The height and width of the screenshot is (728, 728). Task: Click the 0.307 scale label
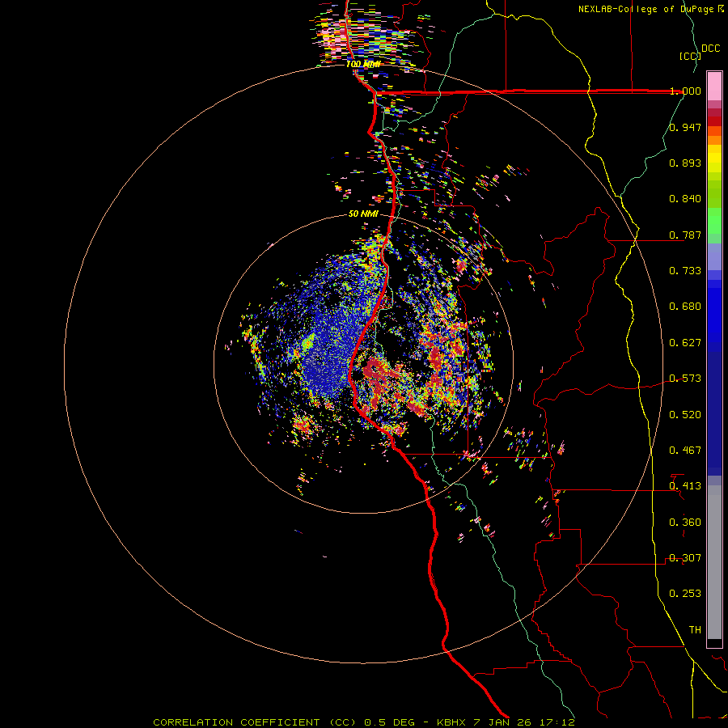[685, 558]
